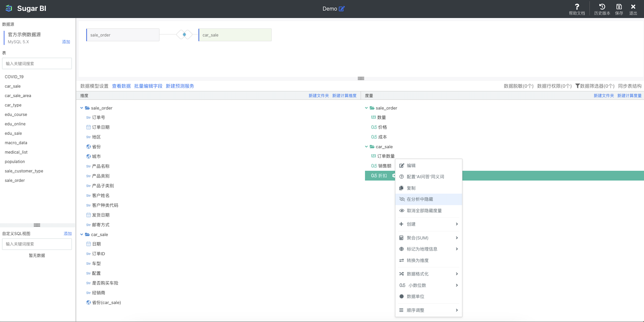The image size is (644, 322).
Task: Click 新建文件夹 in measures header
Action: tap(604, 96)
